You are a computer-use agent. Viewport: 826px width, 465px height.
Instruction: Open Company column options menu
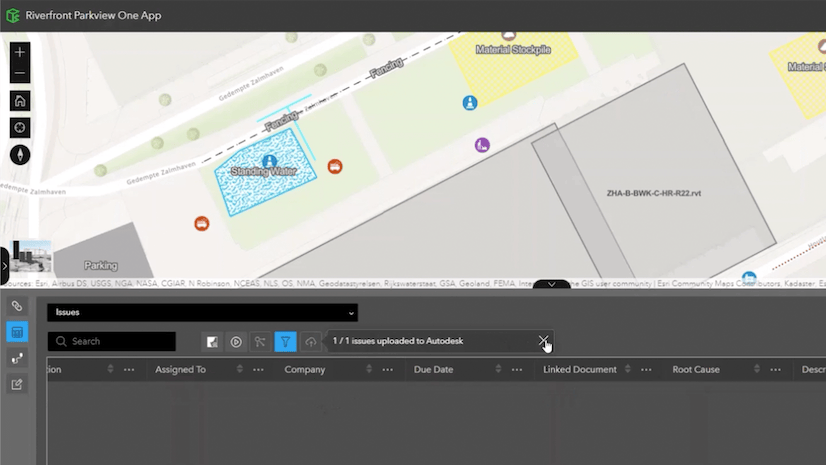(x=388, y=370)
